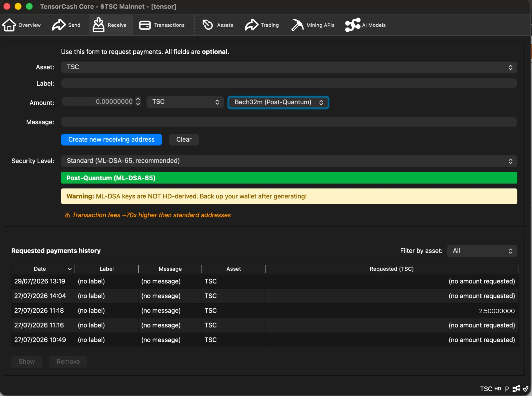Click the Trading arrow icon
The height and width of the screenshot is (396, 532).
251,25
